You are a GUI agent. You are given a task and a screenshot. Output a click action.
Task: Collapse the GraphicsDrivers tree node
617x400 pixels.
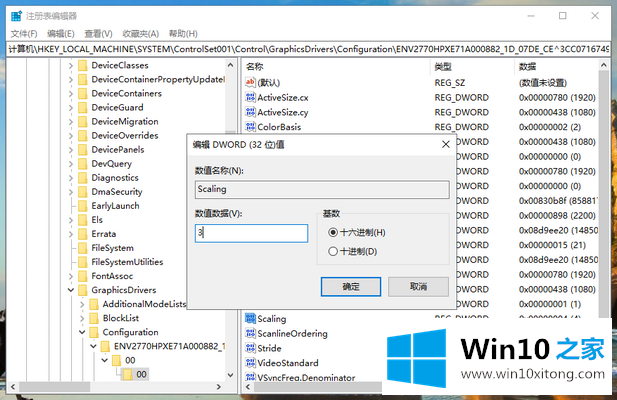pyautogui.click(x=69, y=290)
